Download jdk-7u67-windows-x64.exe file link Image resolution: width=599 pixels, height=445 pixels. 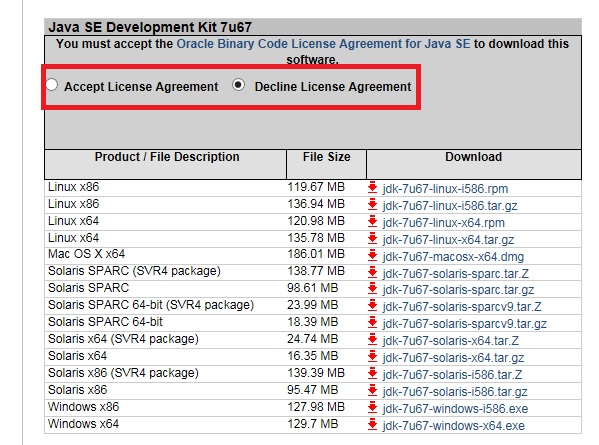pos(454,425)
